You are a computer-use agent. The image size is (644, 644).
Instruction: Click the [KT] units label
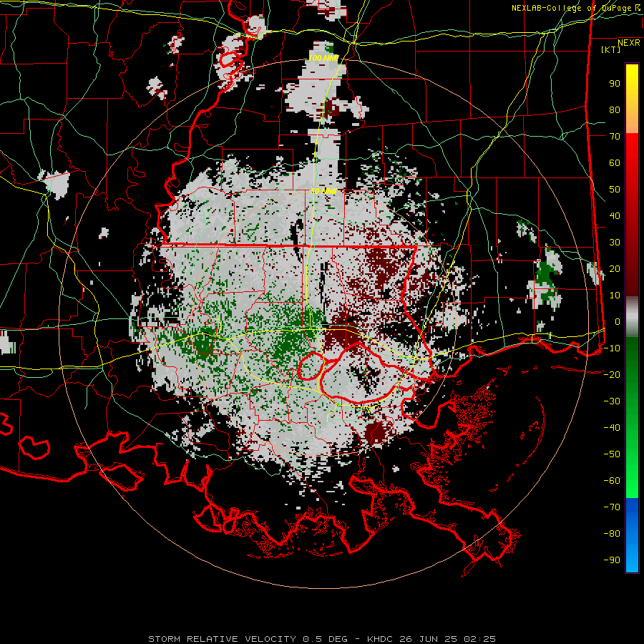[x=610, y=49]
